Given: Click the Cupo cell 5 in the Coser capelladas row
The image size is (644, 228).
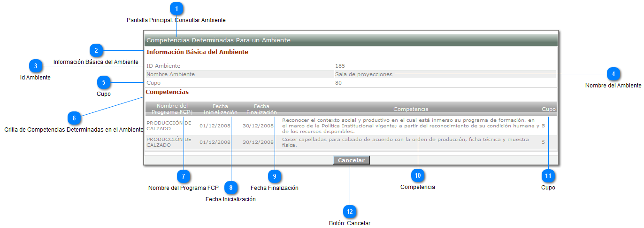Looking at the screenshot, I should (544, 142).
